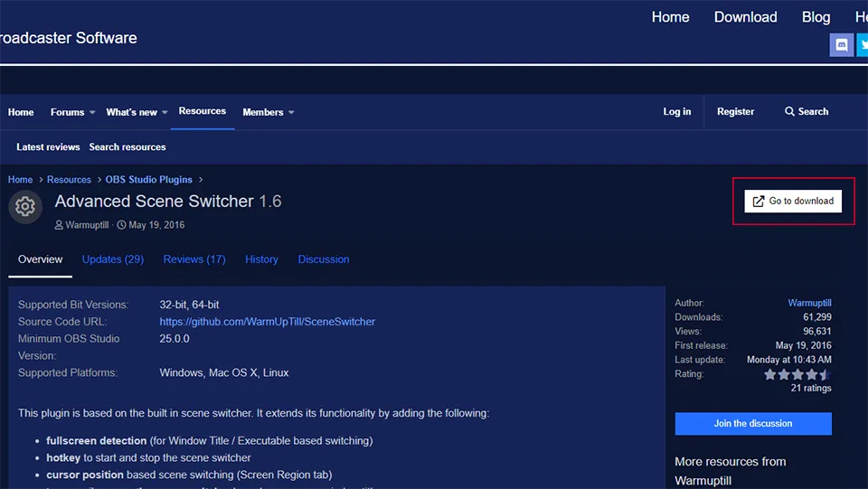Click Home in the breadcrumb
Screen dimensions: 868x489
(x=20, y=180)
